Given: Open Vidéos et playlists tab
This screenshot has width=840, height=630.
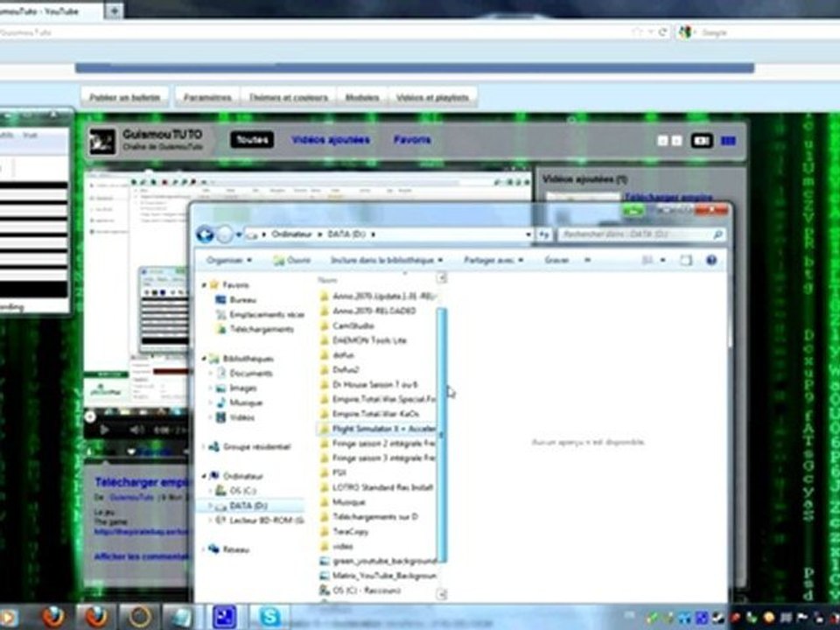Looking at the screenshot, I should tap(432, 97).
